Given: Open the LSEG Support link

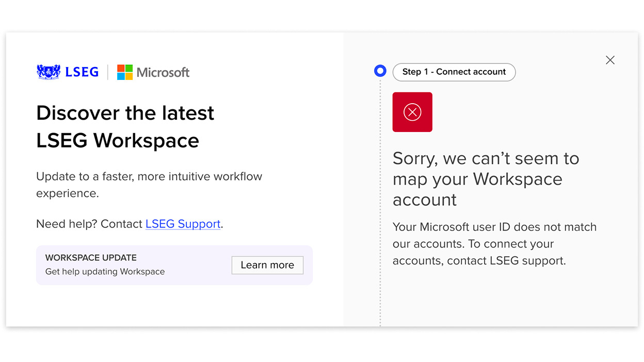Looking at the screenshot, I should coord(183,224).
